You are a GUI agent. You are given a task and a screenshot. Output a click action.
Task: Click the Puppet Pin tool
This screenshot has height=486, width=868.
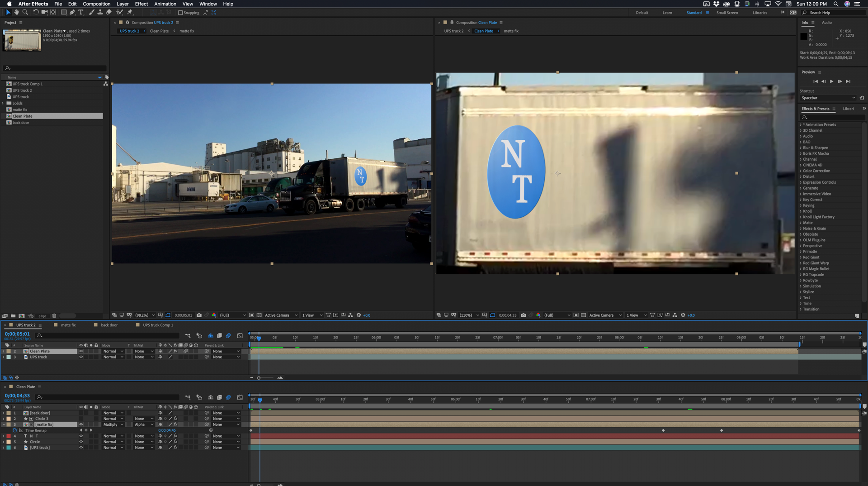(130, 12)
